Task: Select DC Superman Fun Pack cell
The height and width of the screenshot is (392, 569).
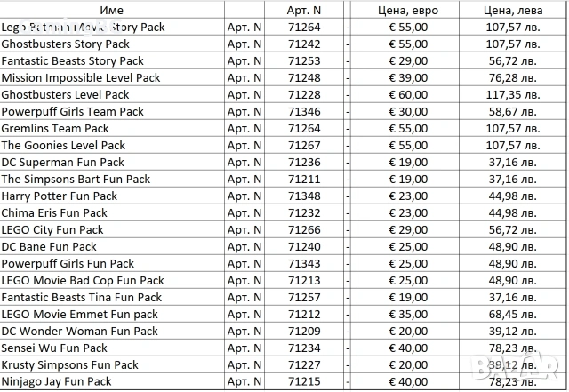Action: coord(112,162)
